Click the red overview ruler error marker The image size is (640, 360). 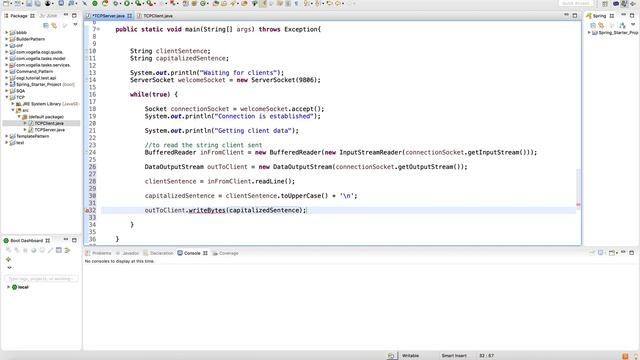click(x=578, y=204)
